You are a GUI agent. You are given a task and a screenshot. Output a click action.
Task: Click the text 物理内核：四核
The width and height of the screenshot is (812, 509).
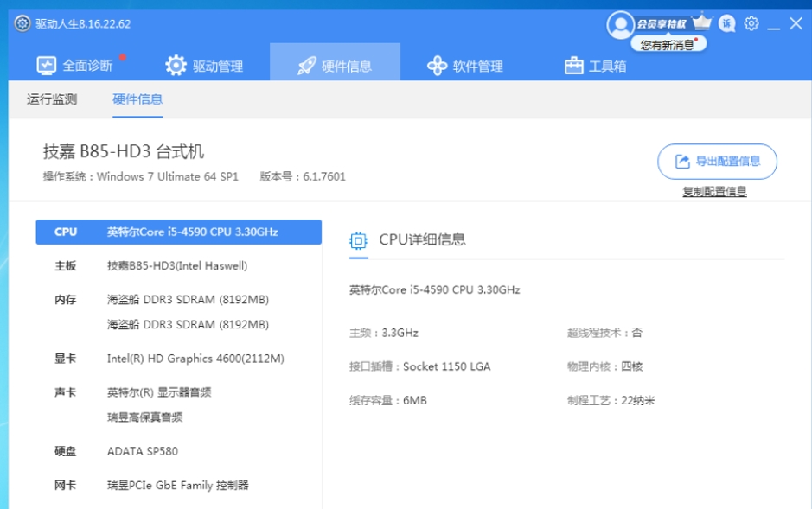click(x=604, y=366)
